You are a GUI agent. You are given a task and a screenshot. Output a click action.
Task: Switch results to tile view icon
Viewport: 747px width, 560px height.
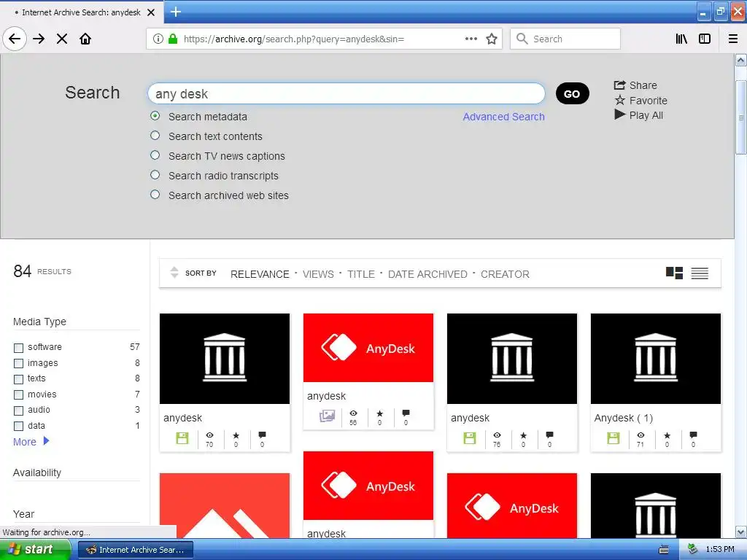[x=674, y=273]
